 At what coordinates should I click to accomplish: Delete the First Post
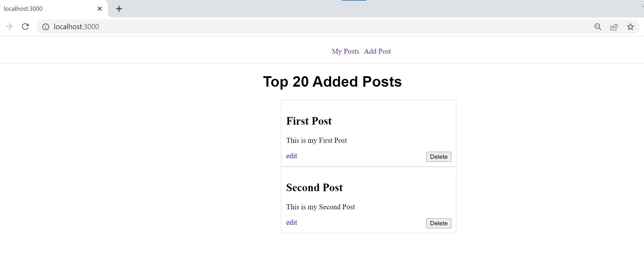click(439, 157)
